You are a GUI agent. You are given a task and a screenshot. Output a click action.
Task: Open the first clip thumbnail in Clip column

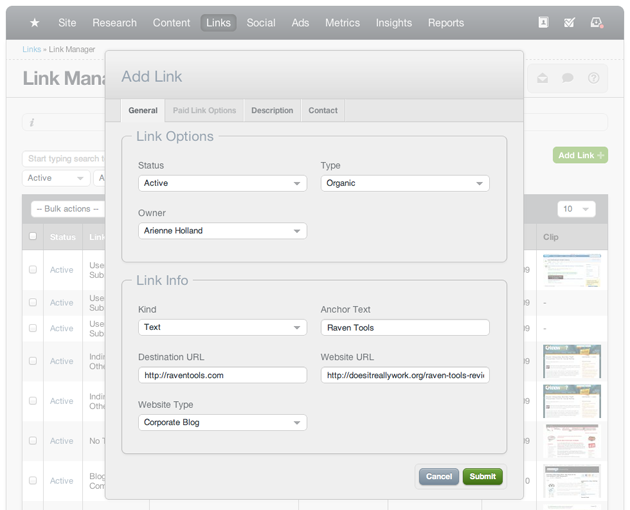(x=572, y=270)
